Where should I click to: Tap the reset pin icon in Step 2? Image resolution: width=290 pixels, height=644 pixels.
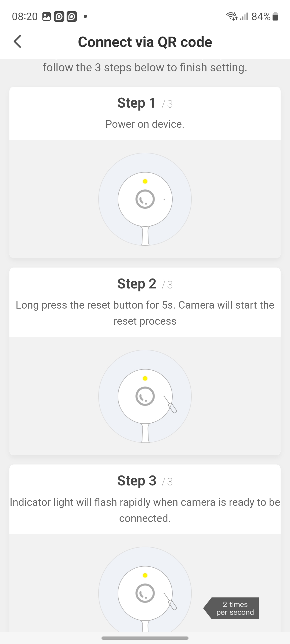[171, 405]
